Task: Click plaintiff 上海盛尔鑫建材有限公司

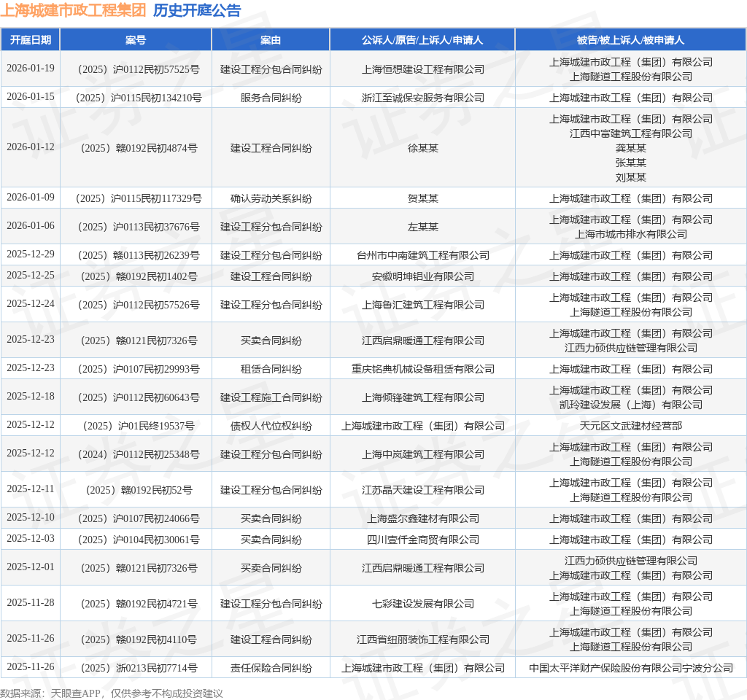Action: tap(422, 519)
